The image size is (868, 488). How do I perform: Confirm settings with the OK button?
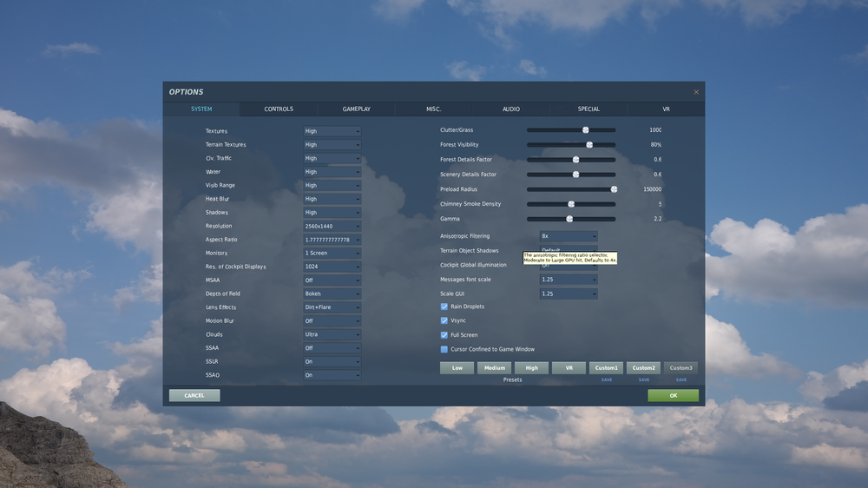674,395
